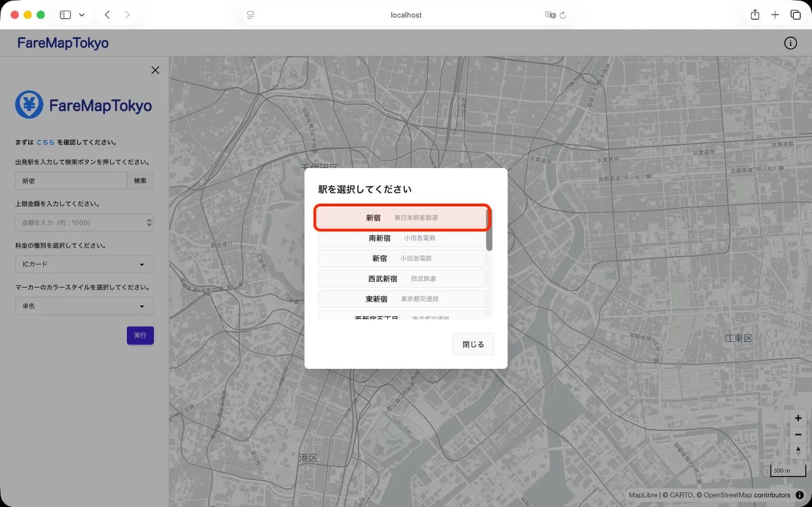
Task: Open the 単色 marker color style dropdown
Action: 84,306
